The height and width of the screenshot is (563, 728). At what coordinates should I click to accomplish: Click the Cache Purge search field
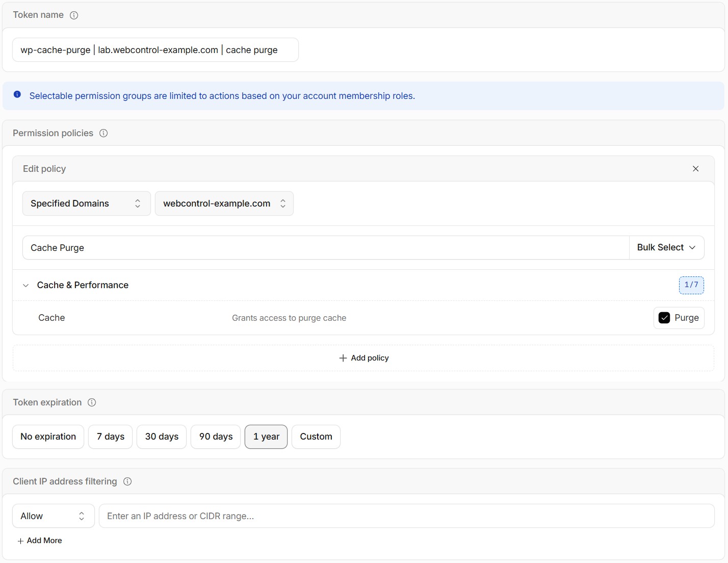tap(326, 247)
